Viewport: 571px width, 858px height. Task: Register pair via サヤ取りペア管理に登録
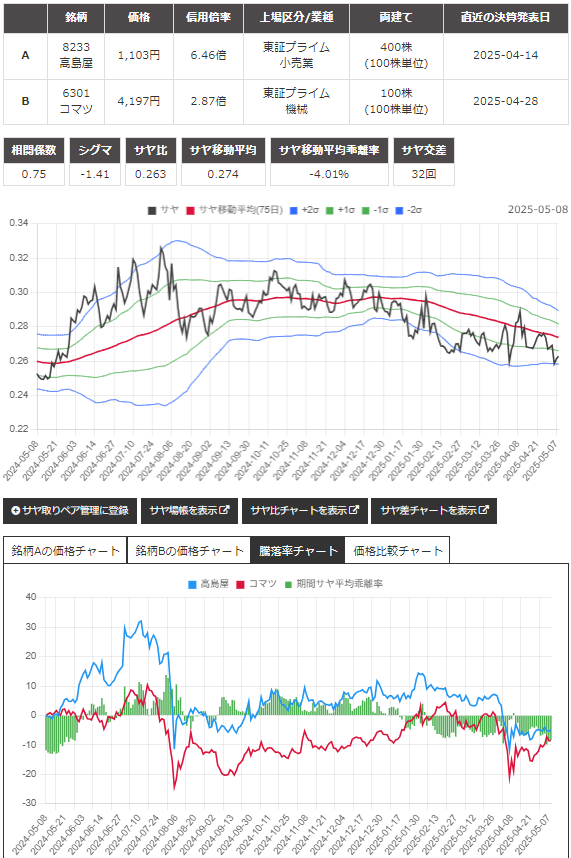70,511
